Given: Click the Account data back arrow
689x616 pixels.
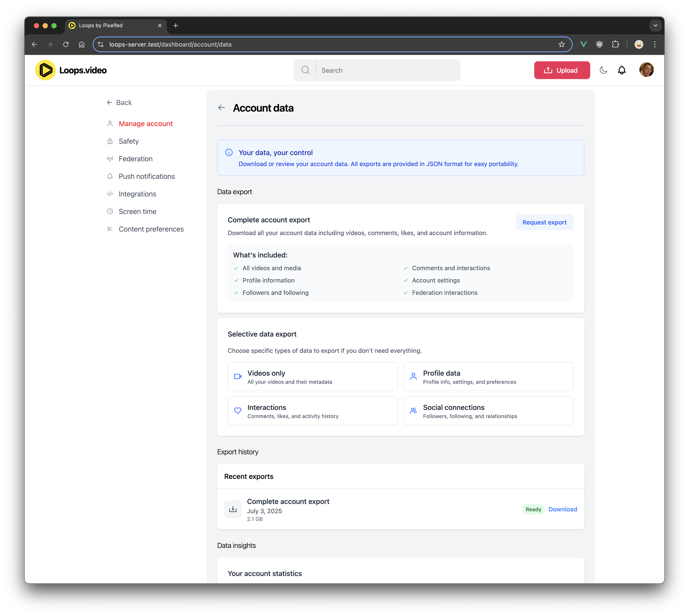Looking at the screenshot, I should pos(221,108).
